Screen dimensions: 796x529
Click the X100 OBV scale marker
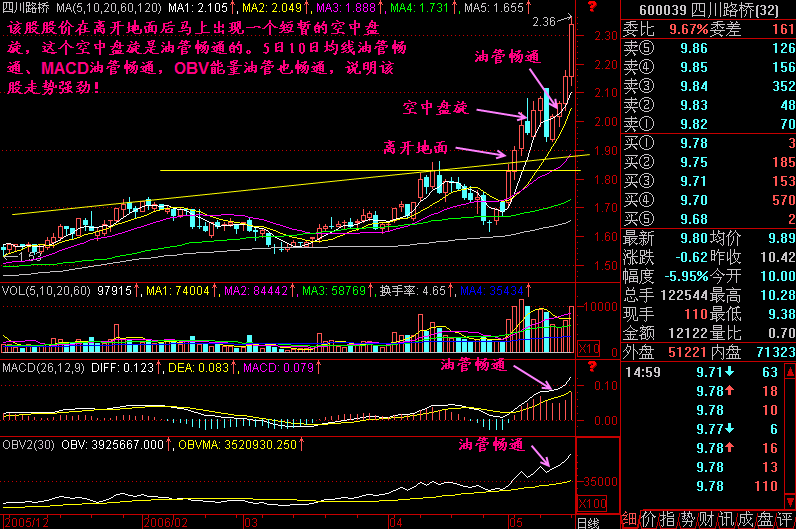tap(592, 502)
